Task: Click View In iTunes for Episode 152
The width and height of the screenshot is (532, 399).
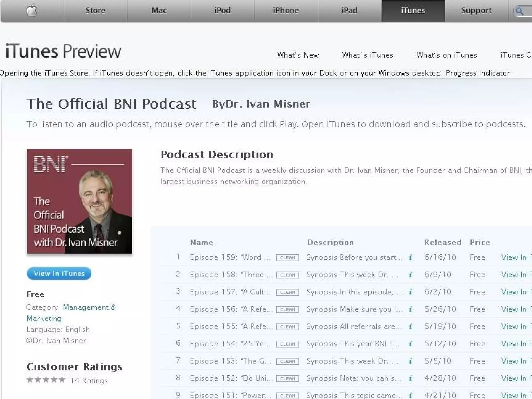Action: coord(516,378)
